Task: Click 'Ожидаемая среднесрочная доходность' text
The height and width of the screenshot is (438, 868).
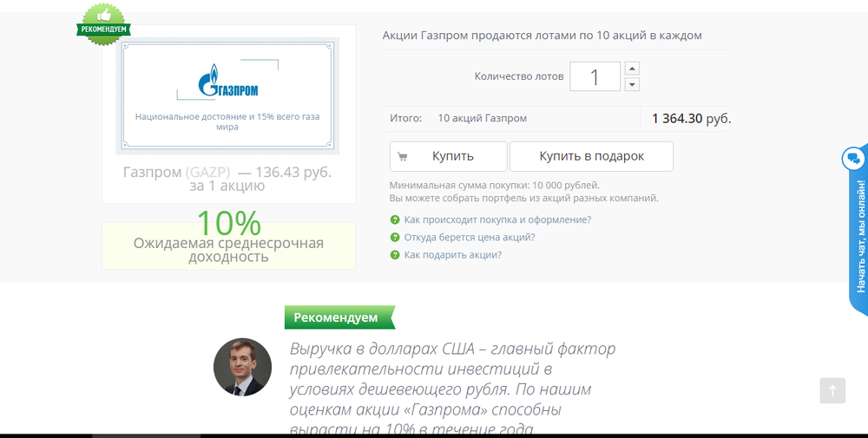Action: [228, 250]
